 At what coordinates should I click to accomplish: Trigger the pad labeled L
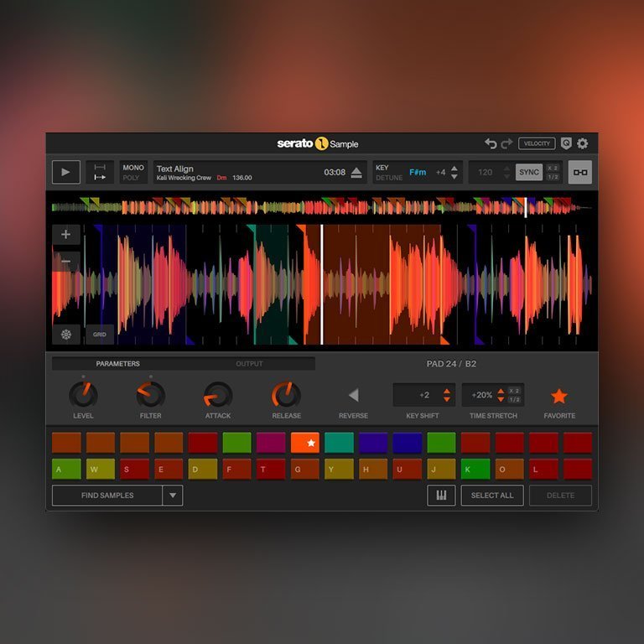click(543, 469)
